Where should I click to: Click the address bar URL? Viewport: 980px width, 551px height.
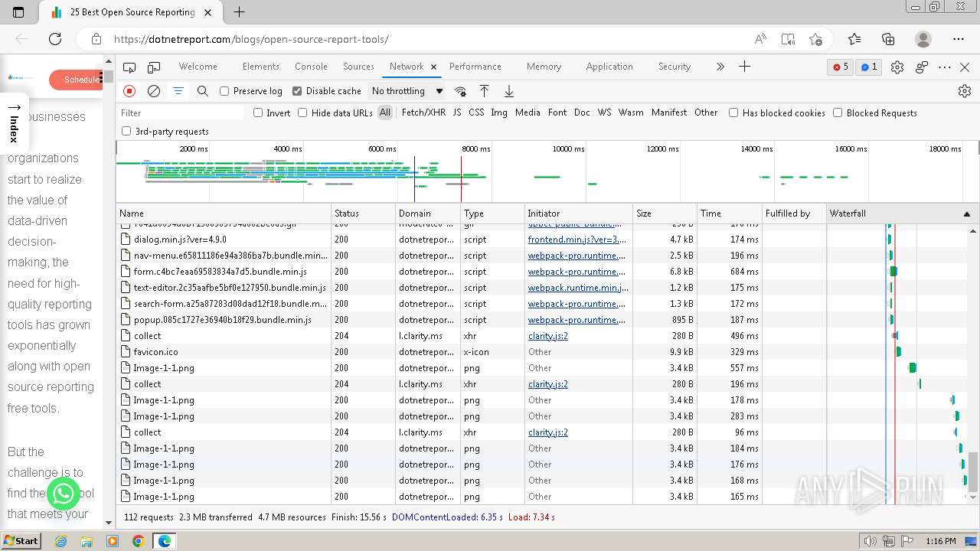pyautogui.click(x=251, y=39)
